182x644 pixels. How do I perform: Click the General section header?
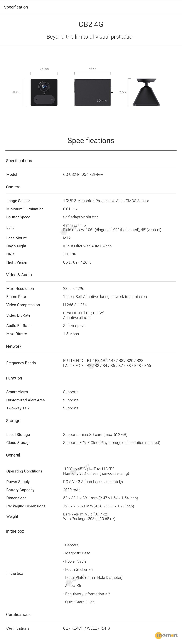pos(13,455)
